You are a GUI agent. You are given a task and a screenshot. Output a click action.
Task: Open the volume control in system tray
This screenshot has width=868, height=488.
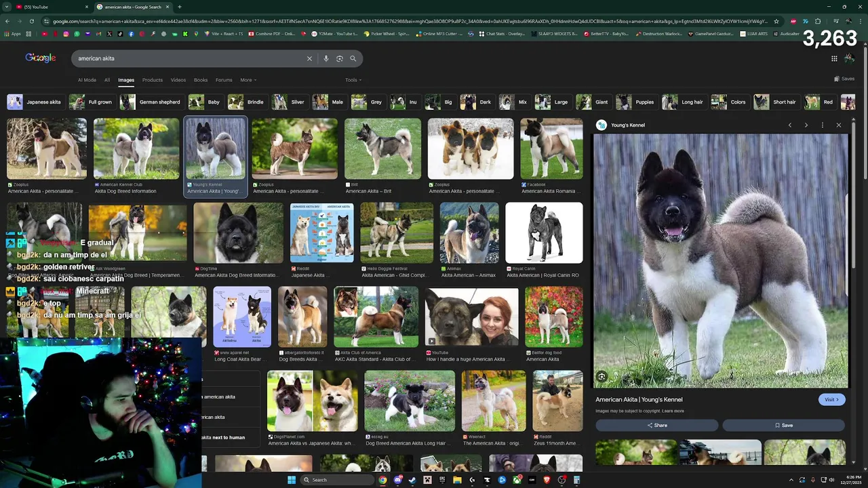(831, 480)
